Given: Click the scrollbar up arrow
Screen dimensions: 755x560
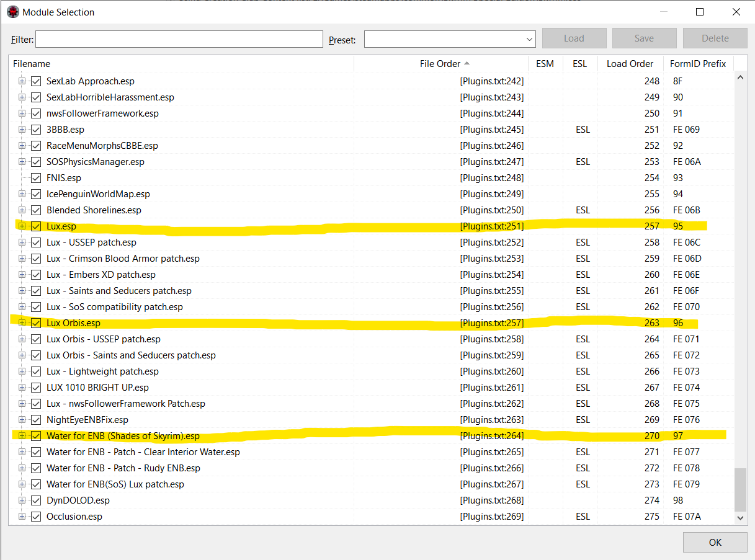Looking at the screenshot, I should [x=740, y=78].
